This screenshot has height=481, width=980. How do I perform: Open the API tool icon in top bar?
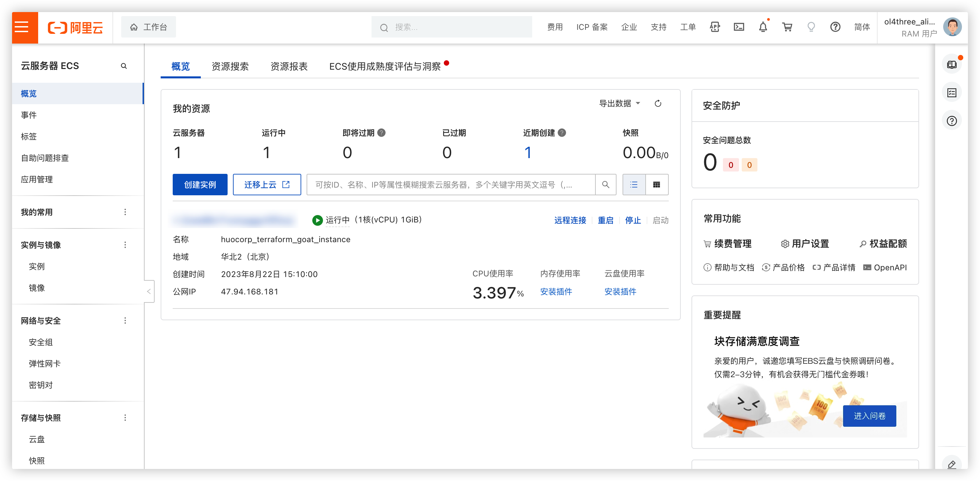tap(715, 27)
